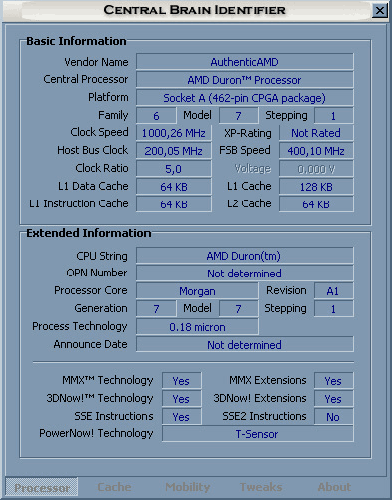This screenshot has height=500, width=392.
Task: Click the PowerNow! Technology T-Sensor value
Action: tap(257, 434)
